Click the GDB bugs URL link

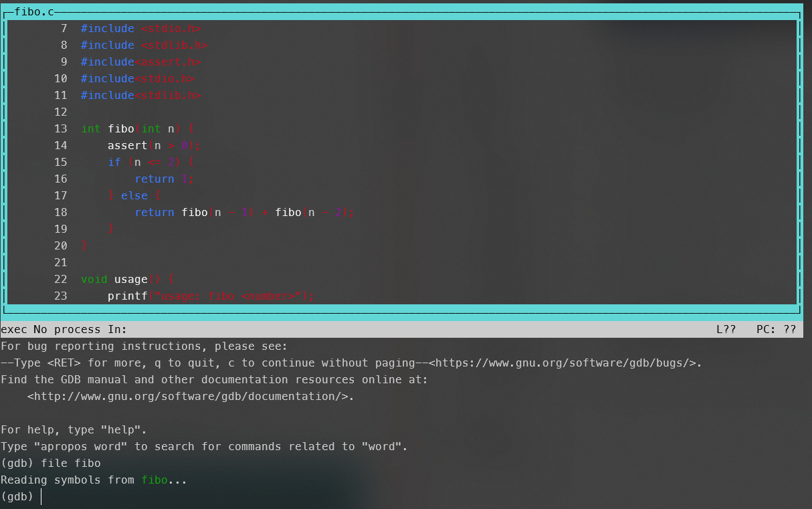pyautogui.click(x=565, y=363)
